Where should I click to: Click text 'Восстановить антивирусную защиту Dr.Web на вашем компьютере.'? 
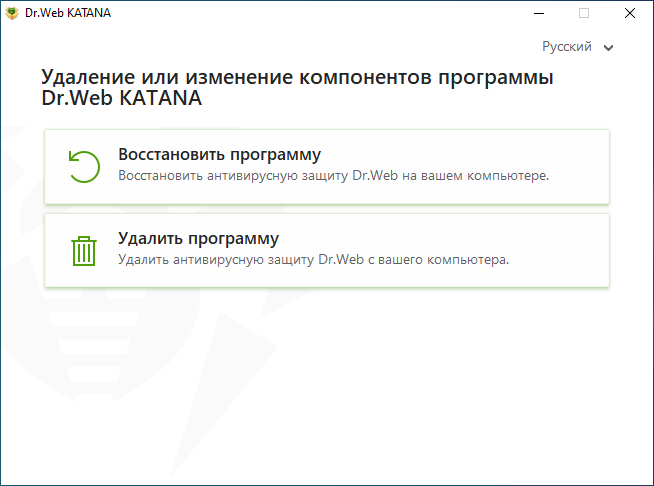click(x=333, y=176)
